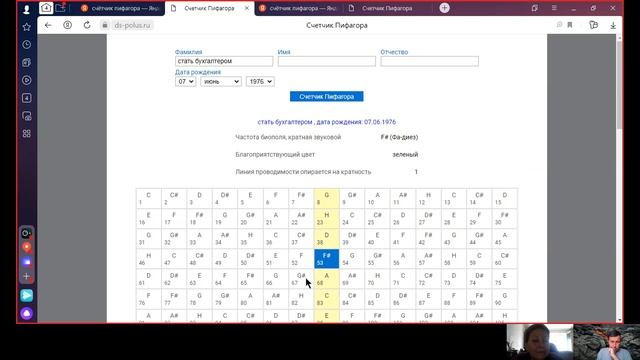
Task: Click the F# (Фа-диез) value
Action: (x=399, y=137)
